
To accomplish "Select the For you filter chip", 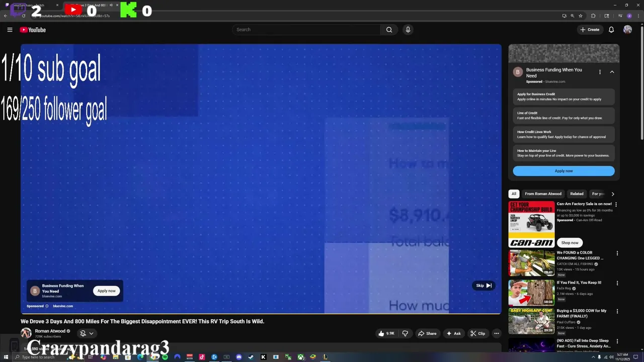I will pos(598,194).
